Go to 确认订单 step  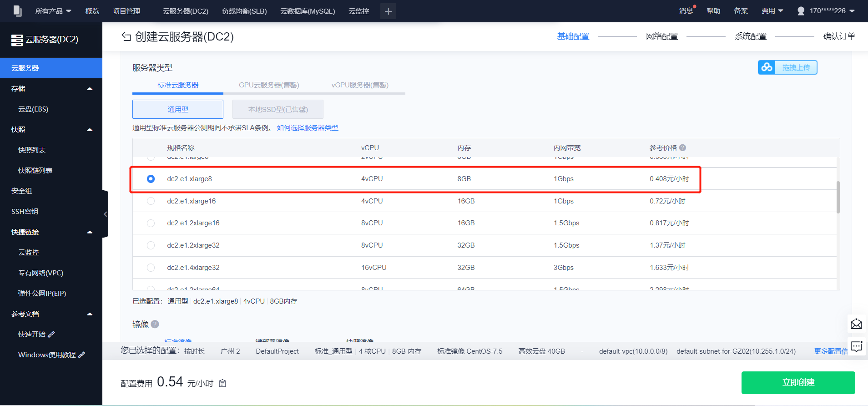[839, 36]
